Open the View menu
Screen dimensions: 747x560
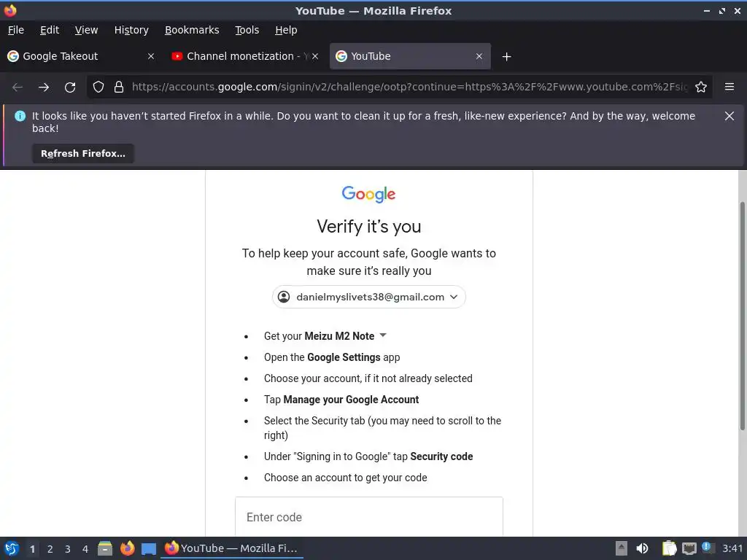pos(86,30)
